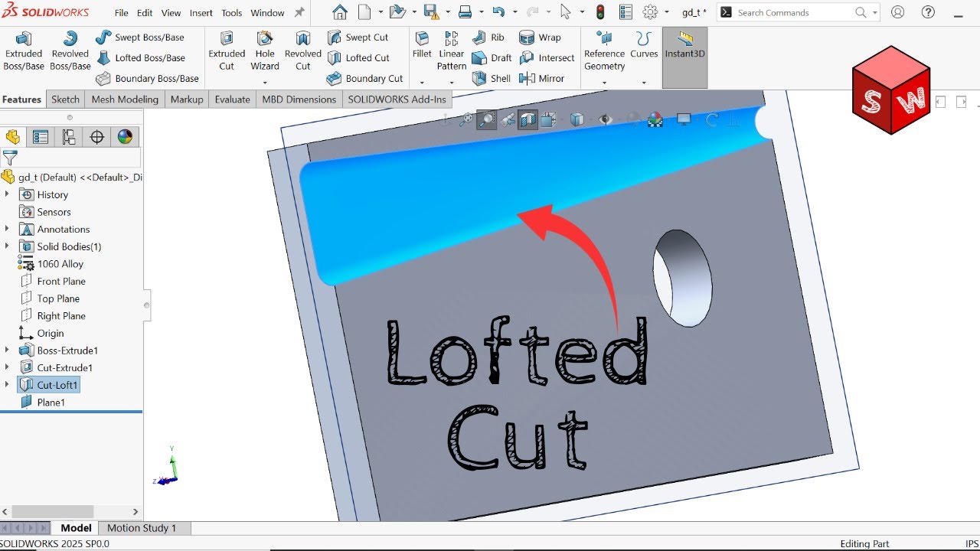This screenshot has width=980, height=551.
Task: Expand the Annotations node
Action: [7, 229]
